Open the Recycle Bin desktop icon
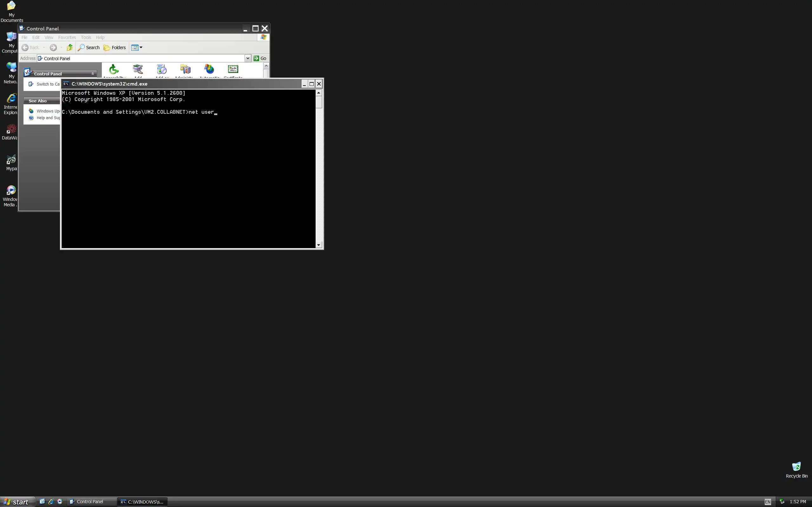Image resolution: width=812 pixels, height=507 pixels. tap(796, 467)
